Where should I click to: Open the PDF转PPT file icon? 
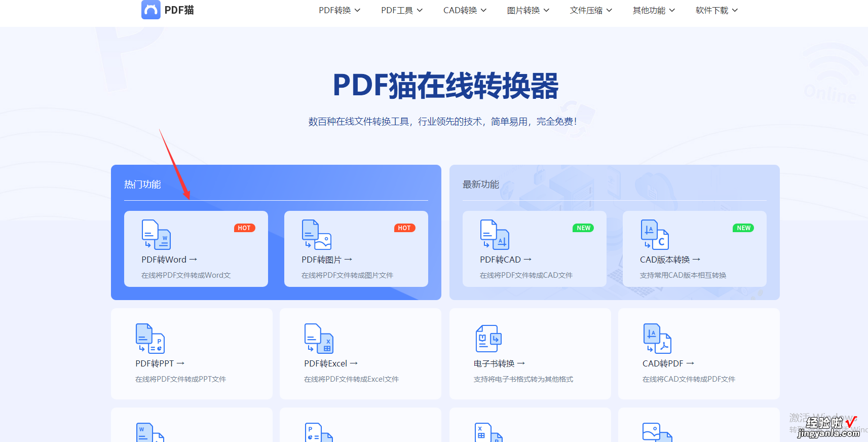point(150,339)
